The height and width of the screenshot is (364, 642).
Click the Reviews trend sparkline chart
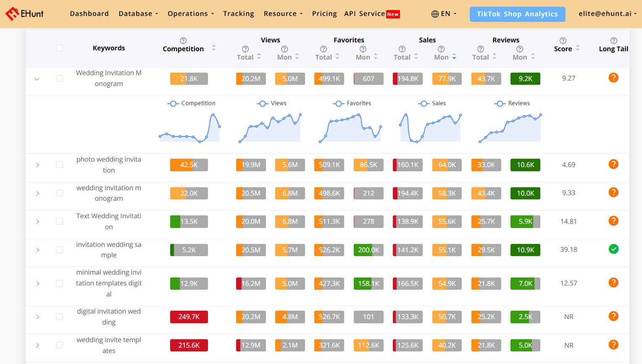coord(510,128)
